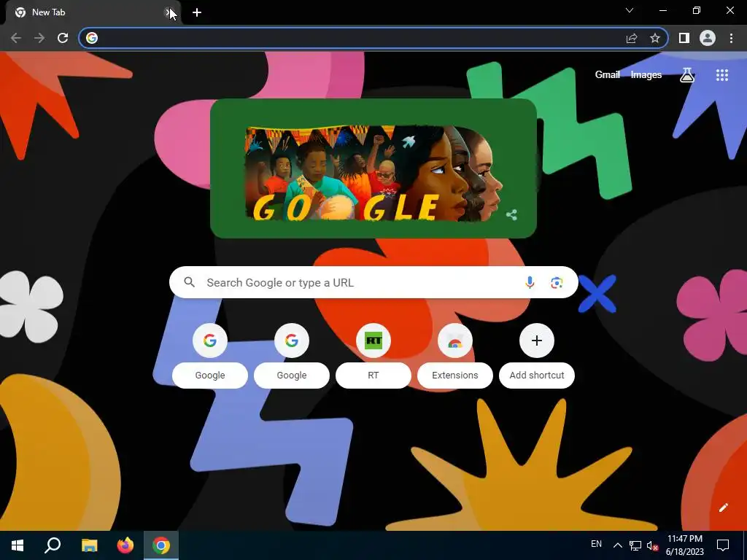Open the Extensions shortcut icon
The width and height of the screenshot is (747, 560).
click(x=455, y=341)
